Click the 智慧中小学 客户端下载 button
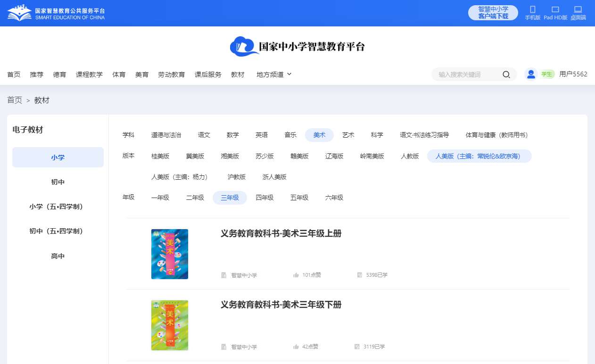This screenshot has height=364, width=595. (493, 13)
